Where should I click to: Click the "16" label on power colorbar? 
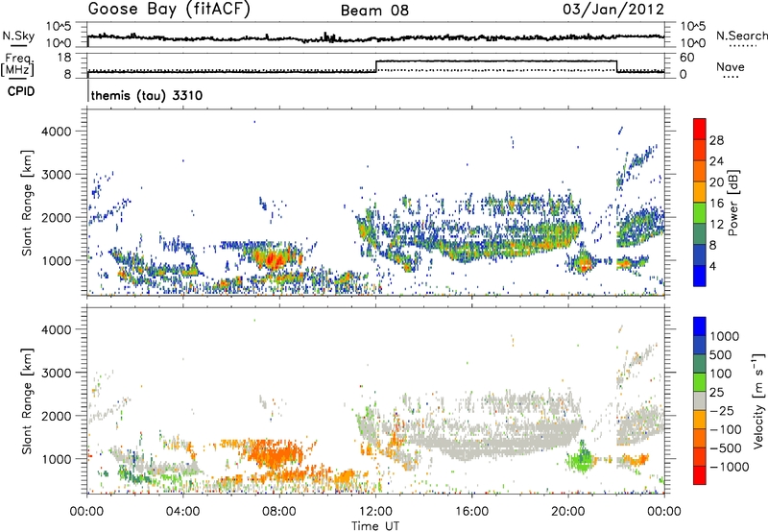pos(716,204)
